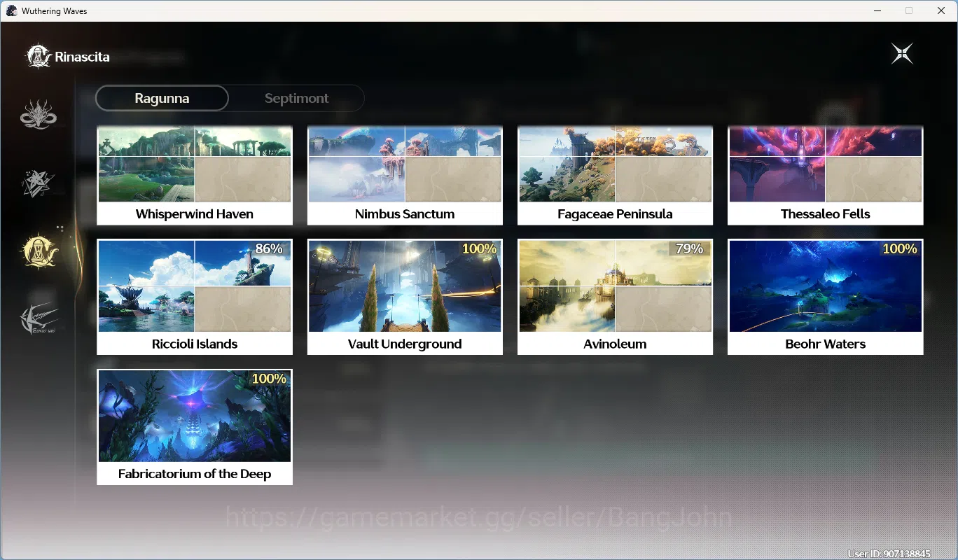
Task: Select the fourth winged region emblem in sidebar
Action: tap(38, 319)
